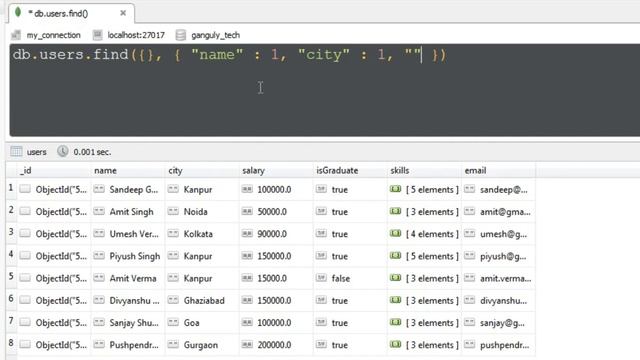Click the number icon beside 100000.0 in row 1
Viewport: 640px width, 360px height.
pyautogui.click(x=247, y=189)
